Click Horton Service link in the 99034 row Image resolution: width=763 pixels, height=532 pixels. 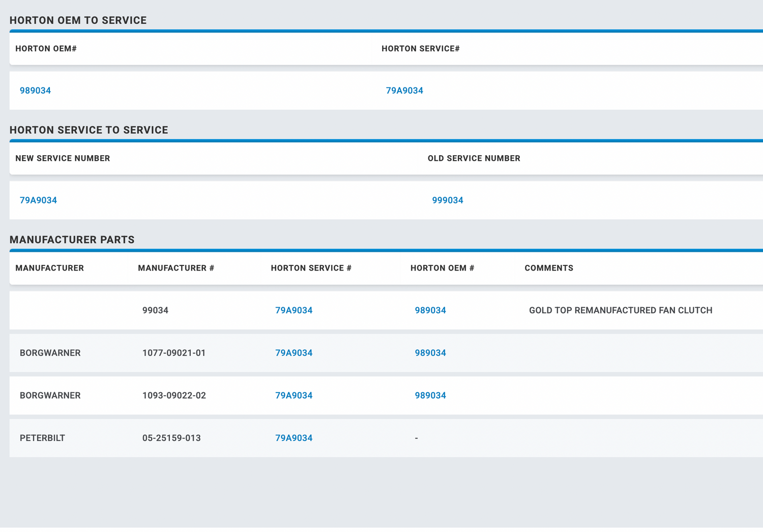[294, 310]
